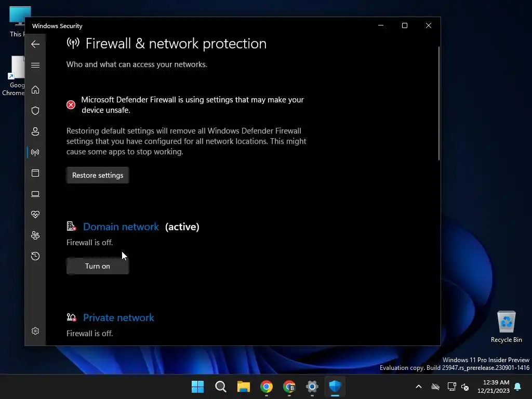Open File Explorer from taskbar

tap(243, 387)
